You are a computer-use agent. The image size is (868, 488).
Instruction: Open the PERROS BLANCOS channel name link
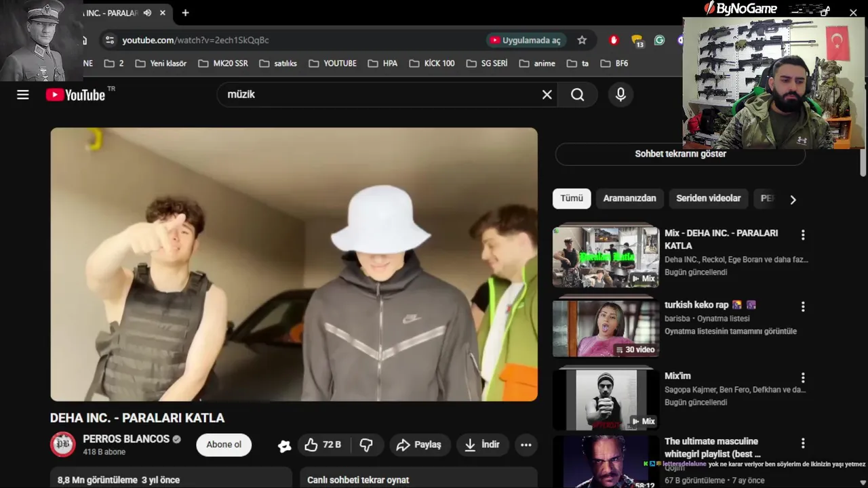click(x=126, y=439)
